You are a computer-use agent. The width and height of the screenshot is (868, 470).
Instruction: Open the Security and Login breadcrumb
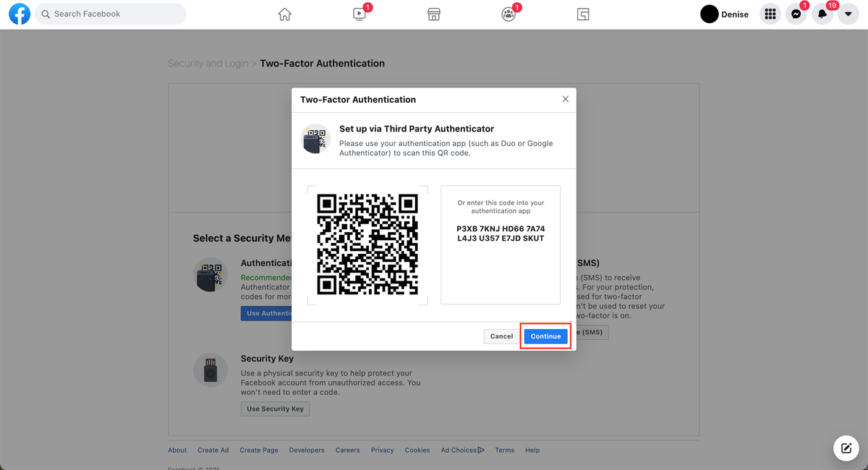click(208, 63)
